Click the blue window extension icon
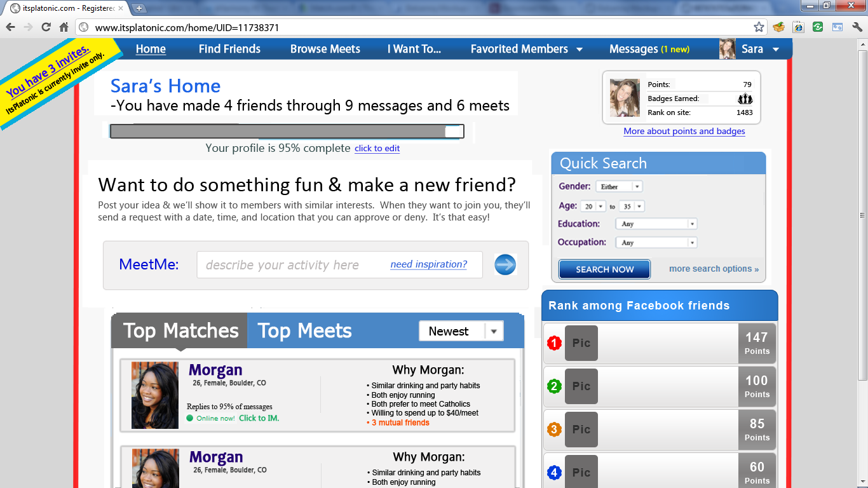This screenshot has height=488, width=868. coord(838,27)
